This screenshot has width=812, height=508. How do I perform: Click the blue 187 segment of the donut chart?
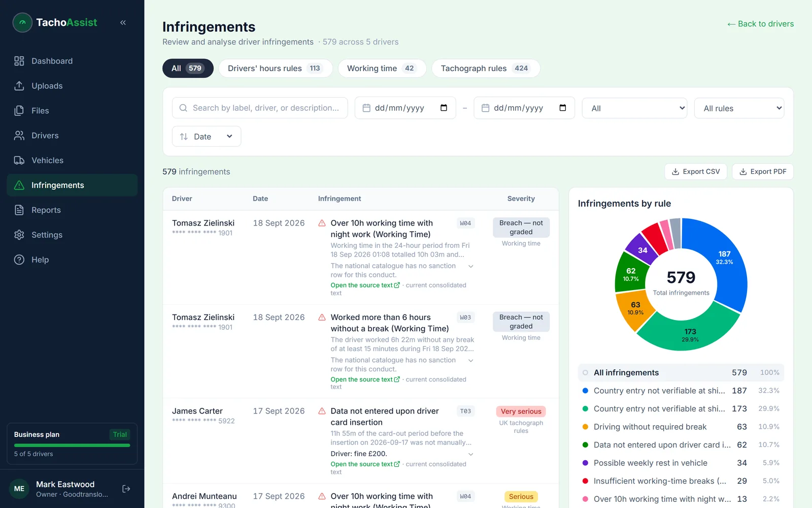point(725,258)
